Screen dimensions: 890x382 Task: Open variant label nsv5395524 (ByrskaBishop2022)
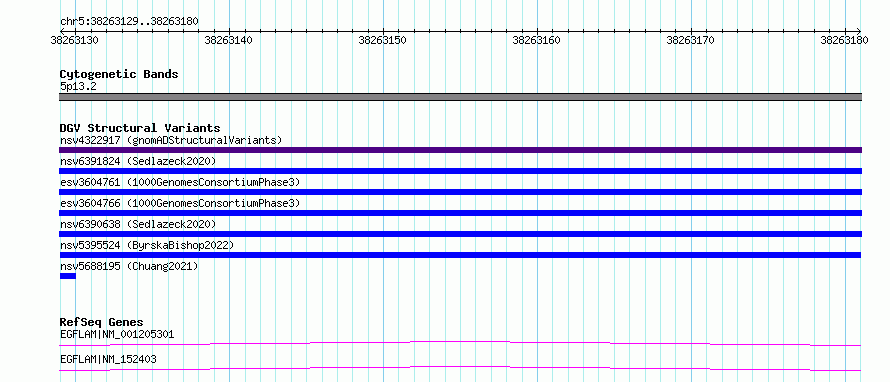[x=147, y=245]
